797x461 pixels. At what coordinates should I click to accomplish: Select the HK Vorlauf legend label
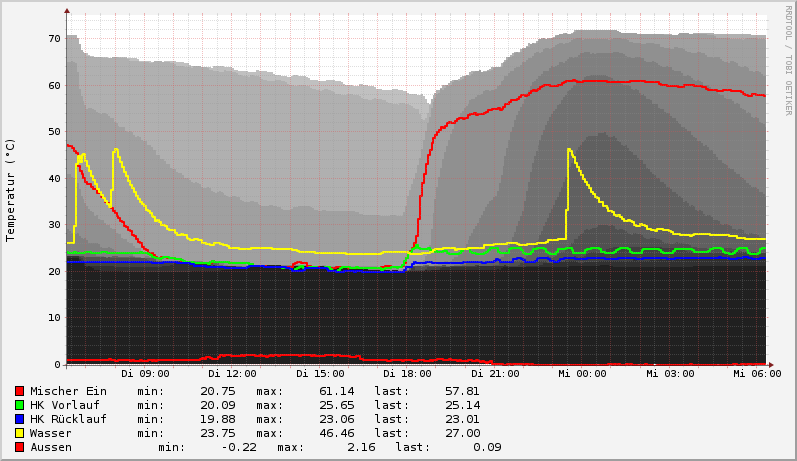click(x=65, y=405)
